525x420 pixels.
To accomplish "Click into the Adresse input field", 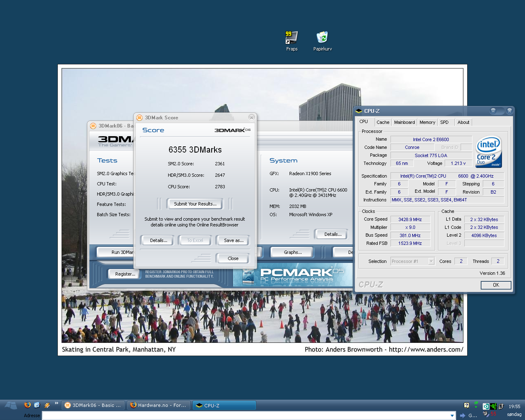I will (249, 415).
